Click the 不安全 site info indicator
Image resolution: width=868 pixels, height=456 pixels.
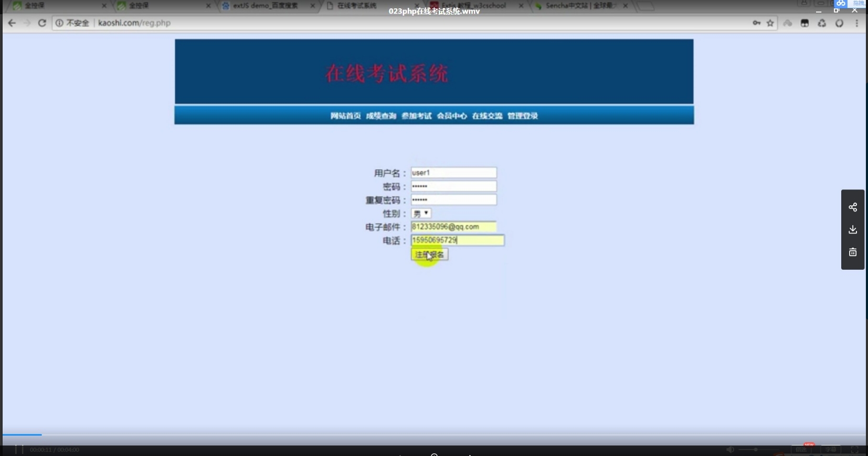click(x=72, y=23)
